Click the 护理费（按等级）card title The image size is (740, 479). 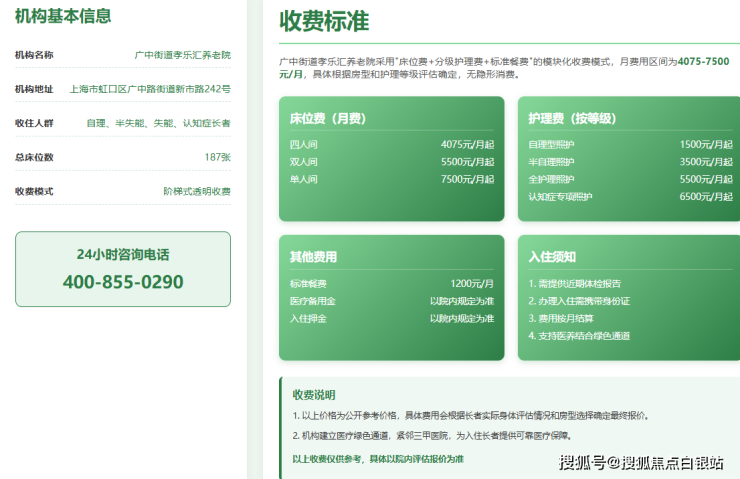572,118
